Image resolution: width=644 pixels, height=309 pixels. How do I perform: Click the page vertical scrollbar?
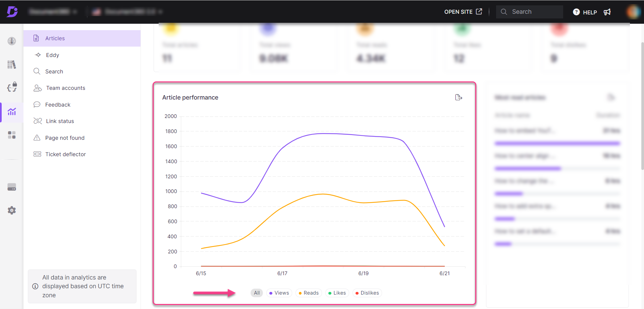click(642, 106)
